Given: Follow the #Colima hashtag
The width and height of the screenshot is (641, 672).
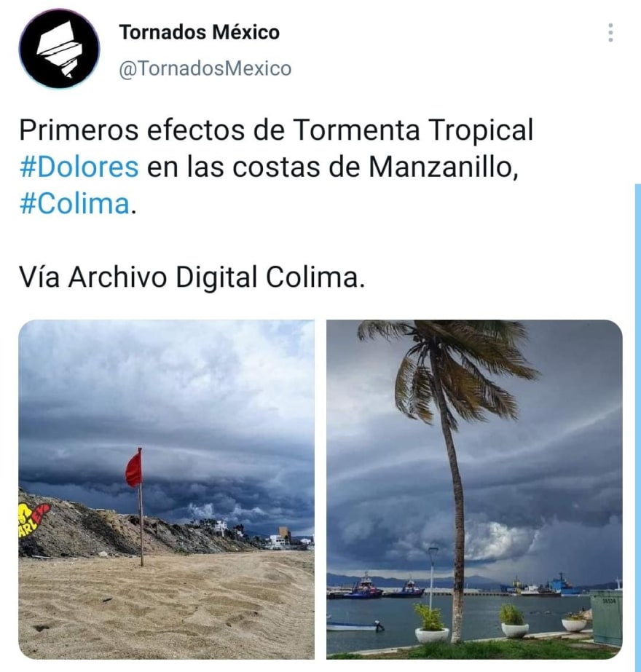Looking at the screenshot, I should click(74, 204).
